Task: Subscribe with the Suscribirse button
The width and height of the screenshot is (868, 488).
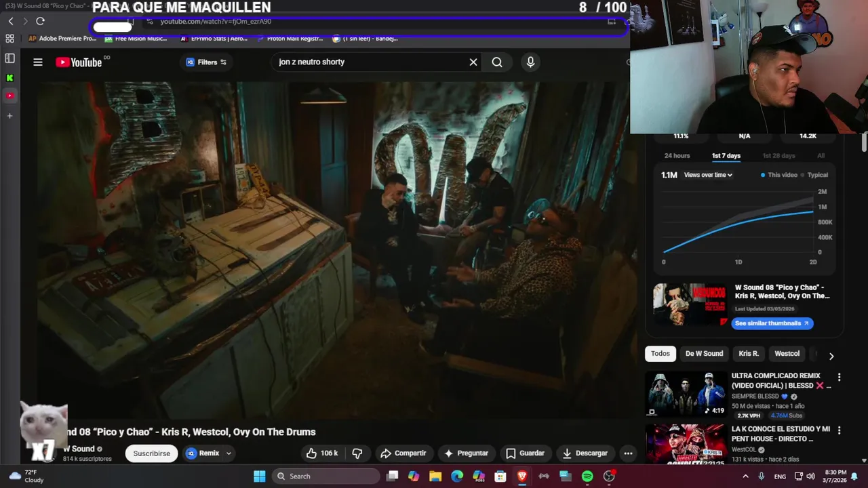Action: click(x=151, y=453)
